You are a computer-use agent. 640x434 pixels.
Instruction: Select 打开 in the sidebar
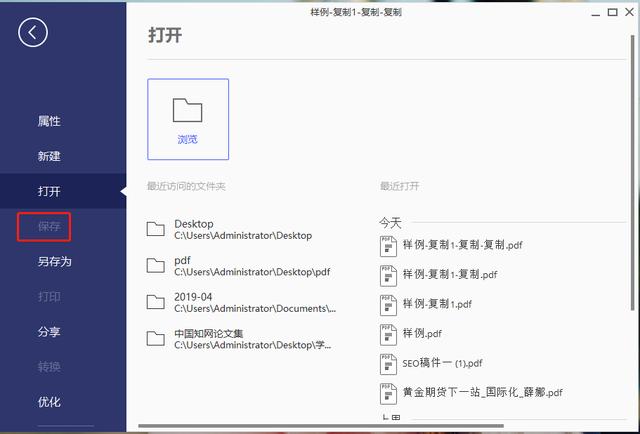point(49,191)
